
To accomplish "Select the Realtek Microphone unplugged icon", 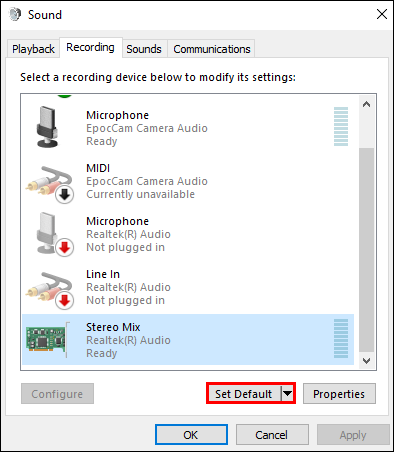I will coord(54,235).
